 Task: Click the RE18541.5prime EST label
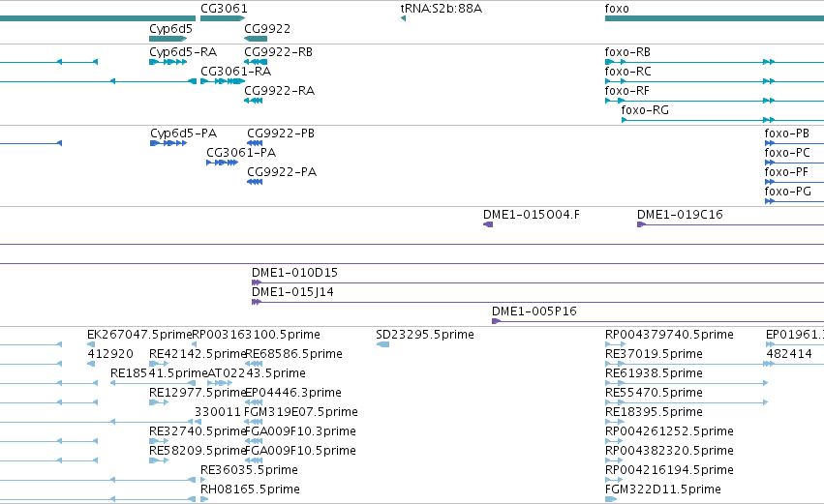[x=159, y=373]
